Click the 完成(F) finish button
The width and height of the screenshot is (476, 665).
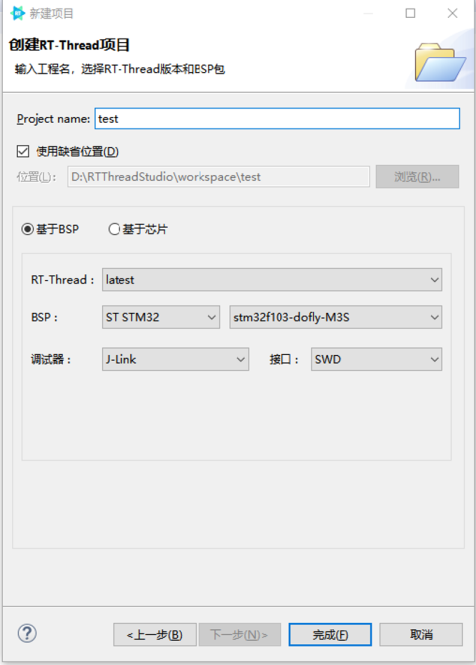[x=330, y=634]
